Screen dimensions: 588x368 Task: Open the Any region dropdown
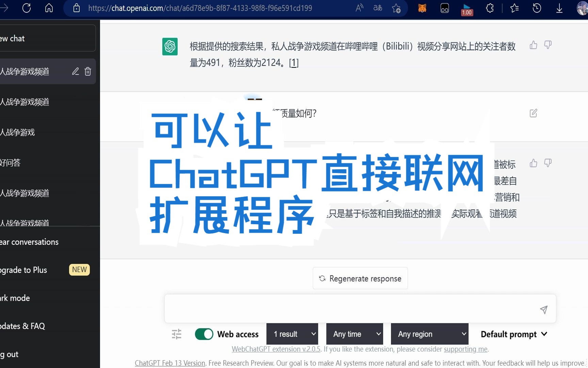tap(430, 334)
